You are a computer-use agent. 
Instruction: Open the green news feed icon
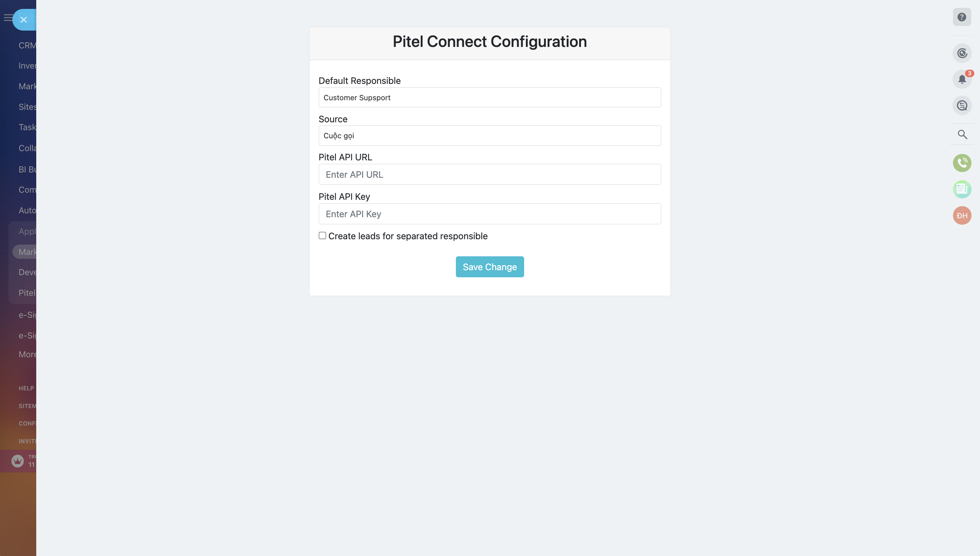coord(962,189)
